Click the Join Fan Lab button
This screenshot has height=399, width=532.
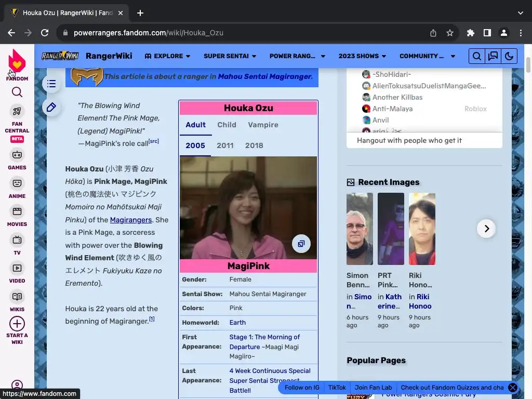coord(373,388)
